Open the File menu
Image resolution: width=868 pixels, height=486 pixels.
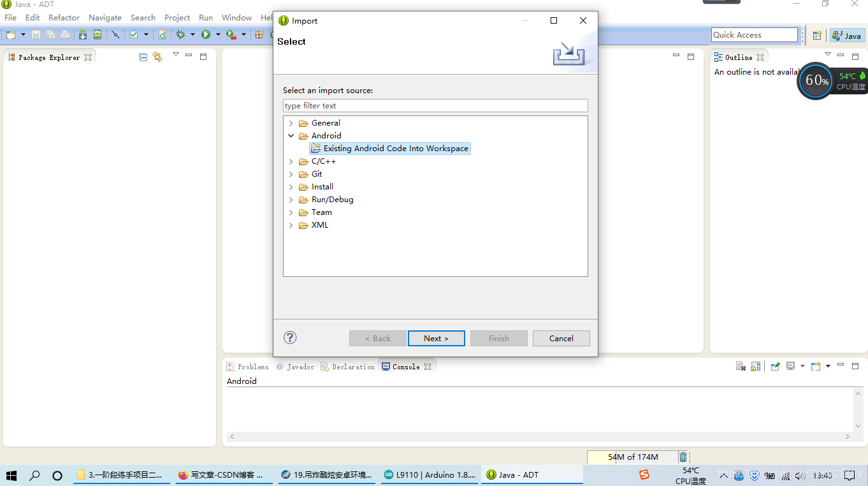(10, 17)
